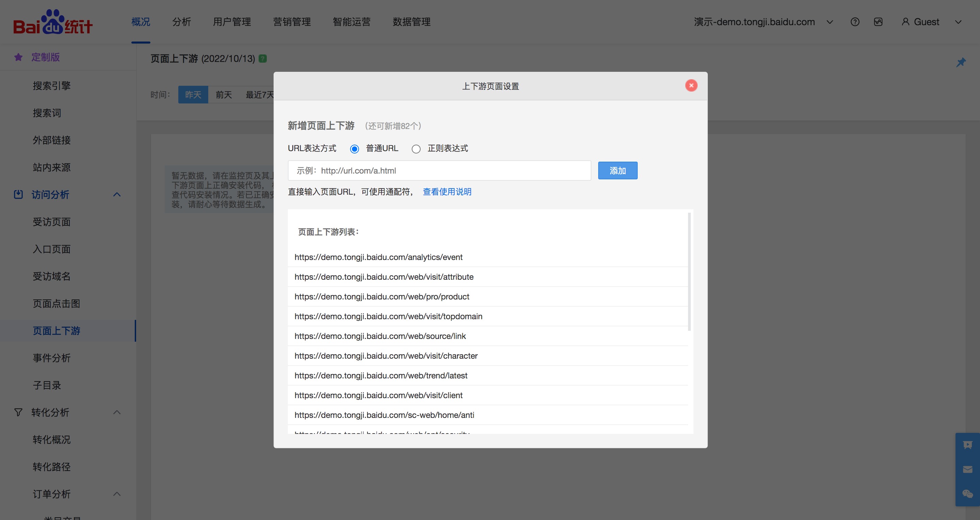This screenshot has width=980, height=520.
Task: Open the help question mark icon in header
Action: [855, 22]
